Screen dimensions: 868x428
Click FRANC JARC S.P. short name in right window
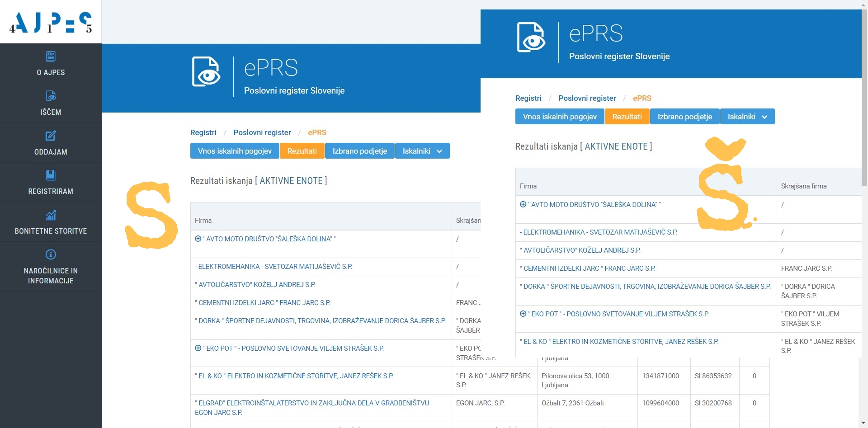[x=806, y=268]
